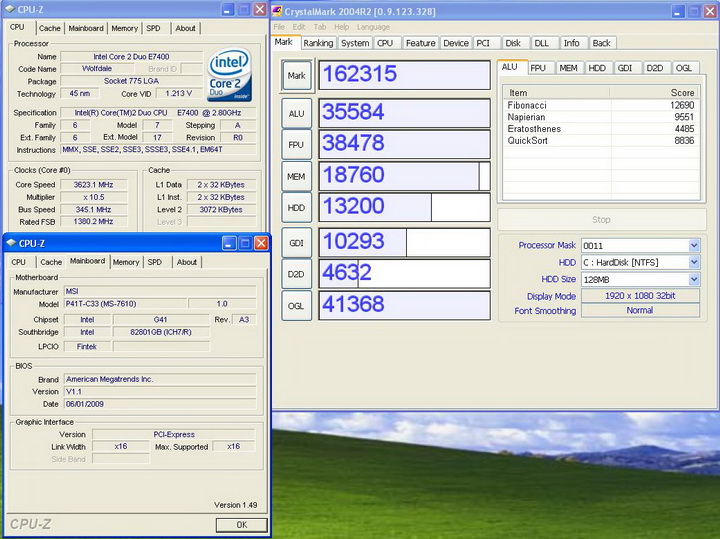Open the SPD tab in front CPU-Z window
Viewport: 720px width, 539px height.
[154, 262]
